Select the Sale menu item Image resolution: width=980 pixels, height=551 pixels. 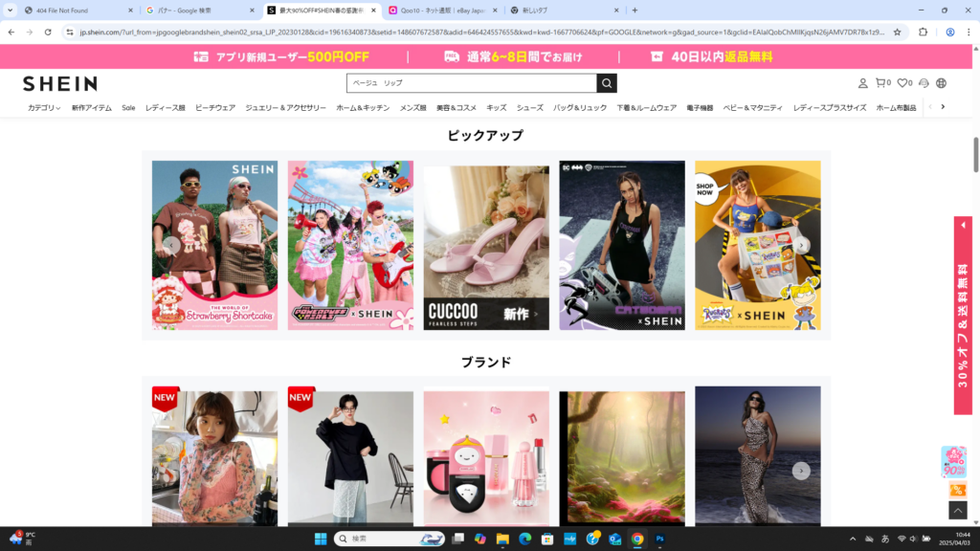tap(128, 108)
